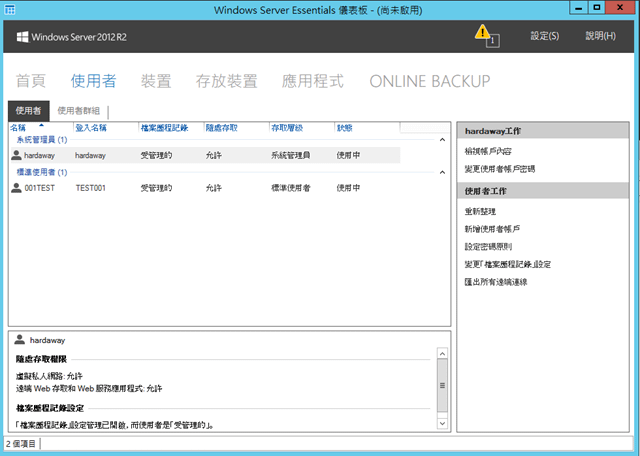Click 變更「檔案歷程記錄」設定 task link

pyautogui.click(x=508, y=265)
